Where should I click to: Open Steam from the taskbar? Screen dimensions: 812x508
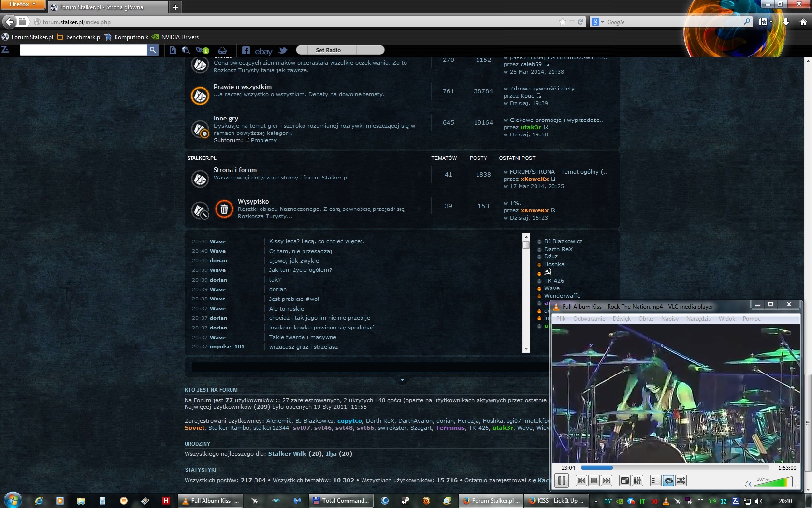[406, 501]
